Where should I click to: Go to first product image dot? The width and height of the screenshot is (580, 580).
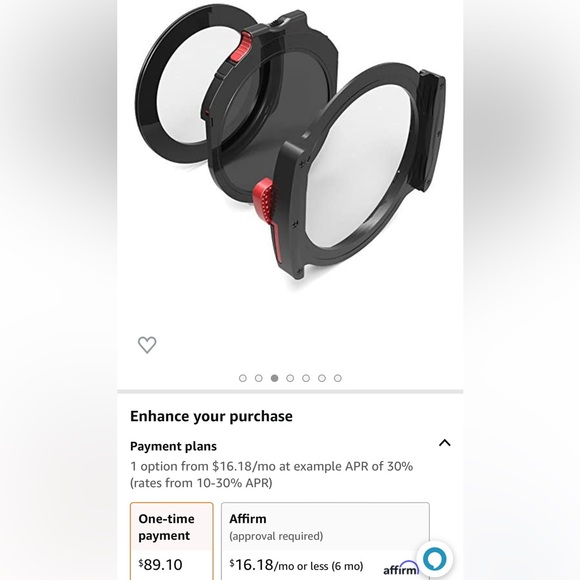coord(243,378)
